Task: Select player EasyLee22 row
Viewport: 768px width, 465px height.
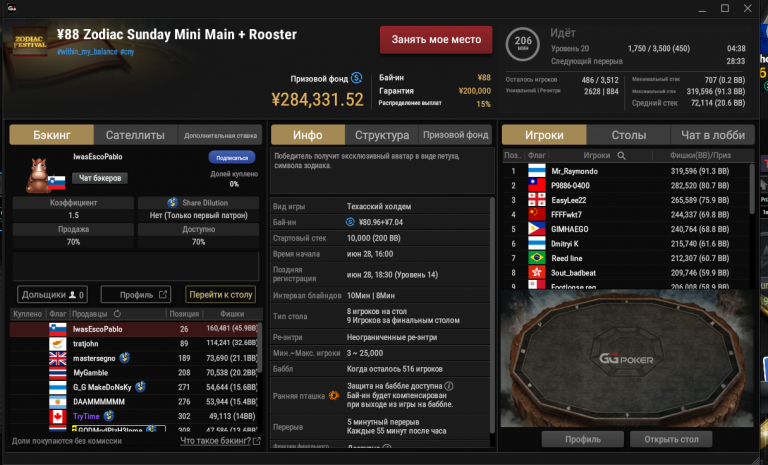Action: (626, 200)
